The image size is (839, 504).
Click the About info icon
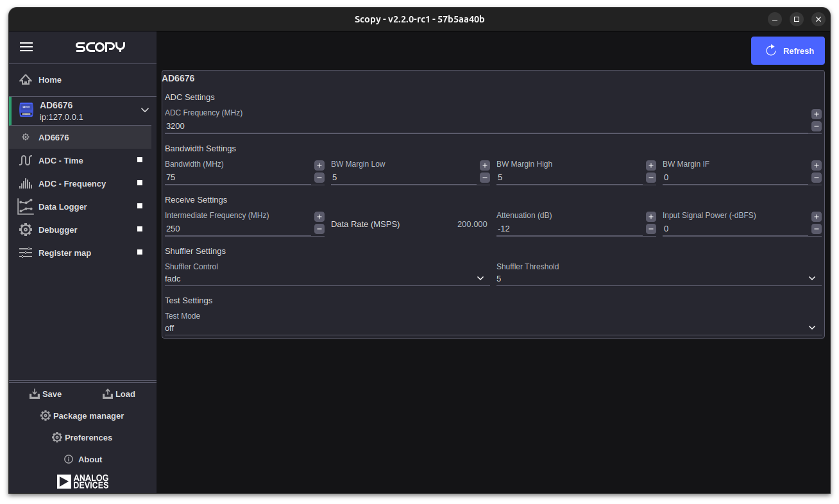click(69, 459)
